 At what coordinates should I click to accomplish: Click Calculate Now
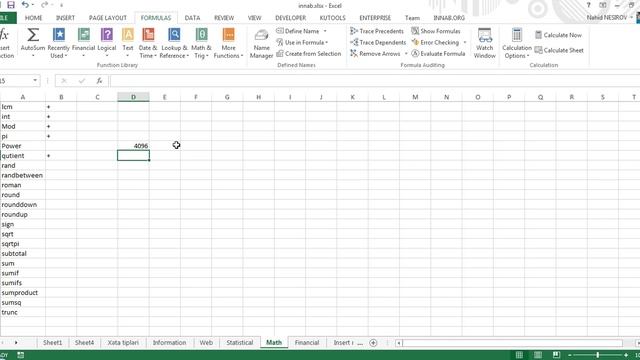click(558, 35)
